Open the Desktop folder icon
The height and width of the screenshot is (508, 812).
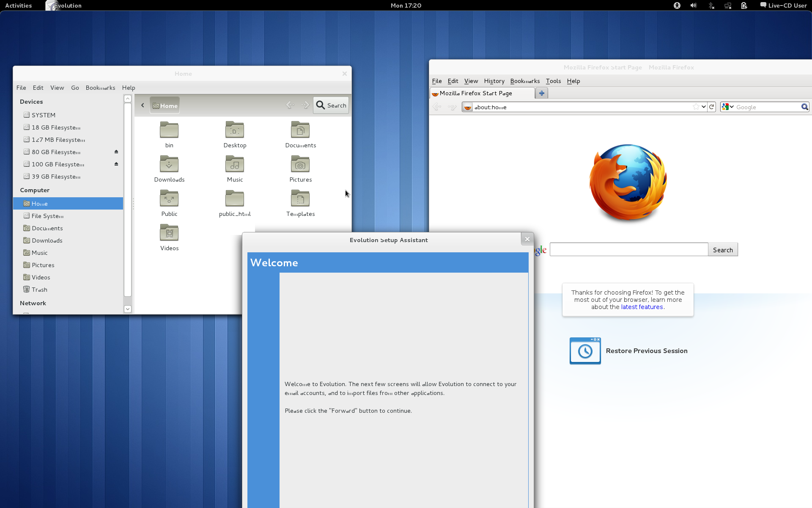click(235, 130)
